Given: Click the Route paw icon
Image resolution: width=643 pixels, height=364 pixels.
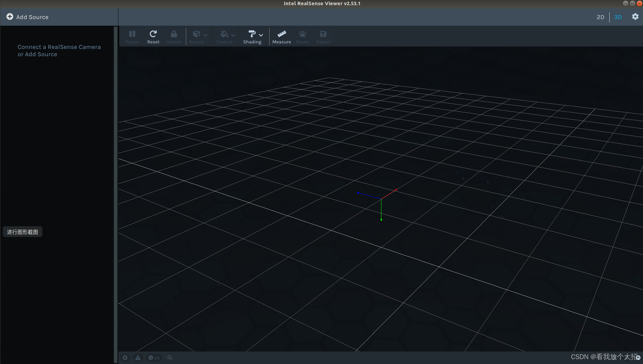Looking at the screenshot, I should click(303, 34).
